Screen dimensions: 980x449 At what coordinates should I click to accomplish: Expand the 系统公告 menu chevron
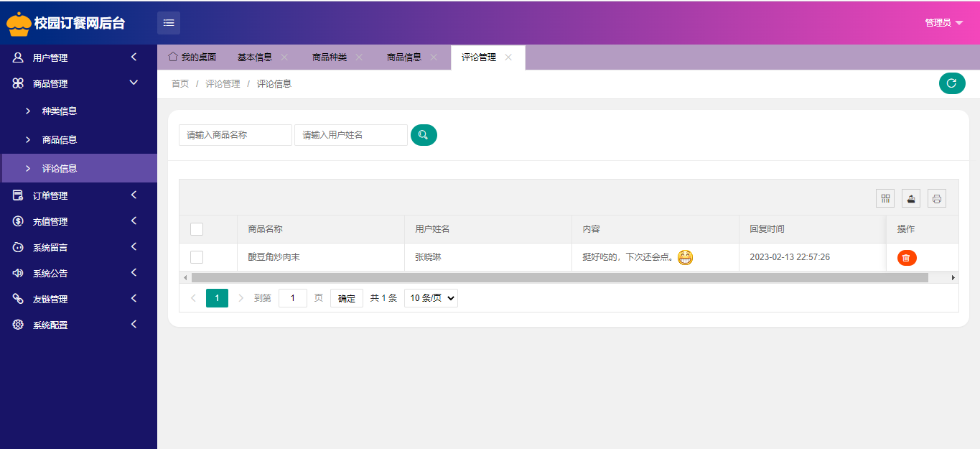pyautogui.click(x=134, y=272)
